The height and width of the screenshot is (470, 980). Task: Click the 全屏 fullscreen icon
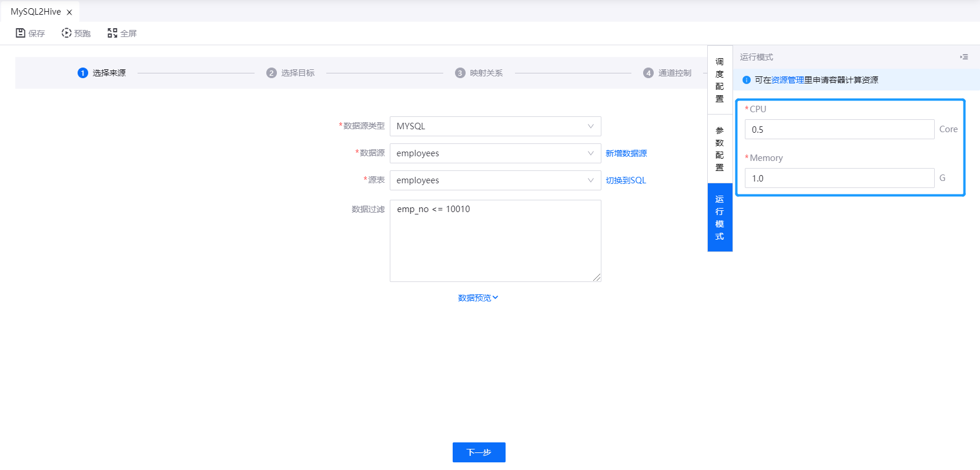(x=112, y=33)
